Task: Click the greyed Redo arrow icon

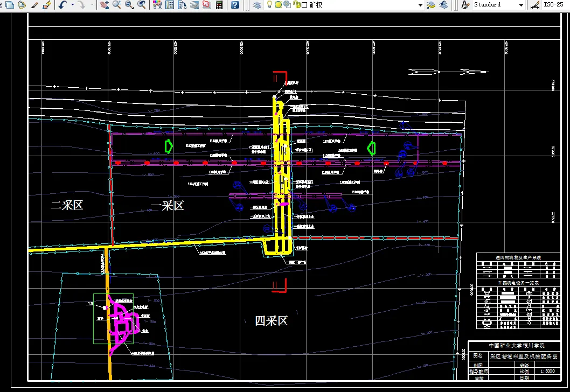Action: [82, 5]
